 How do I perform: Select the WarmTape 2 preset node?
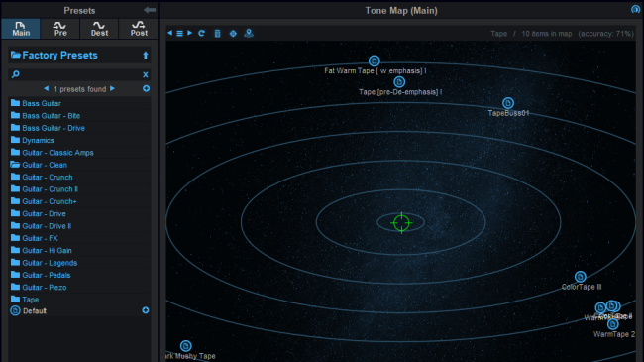point(612,324)
